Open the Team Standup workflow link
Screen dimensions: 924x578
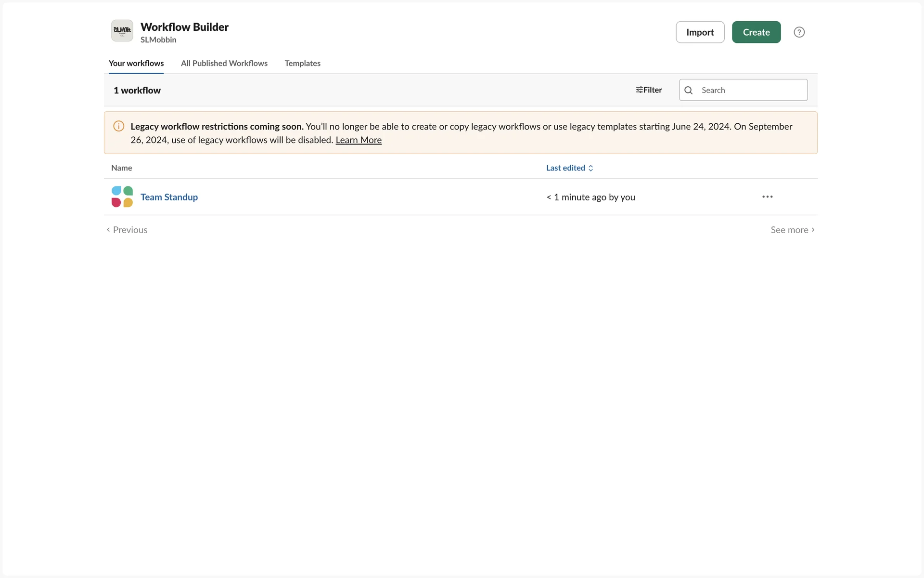tap(169, 197)
